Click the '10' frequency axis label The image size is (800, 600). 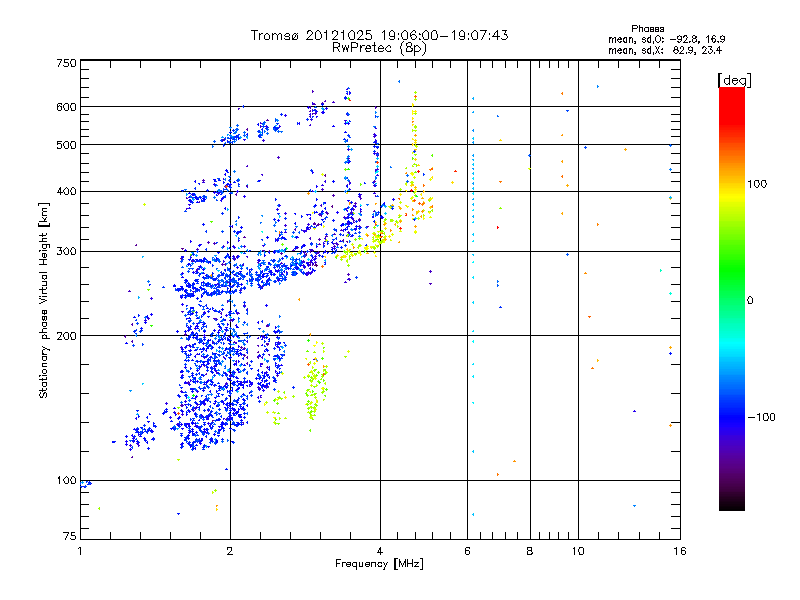pos(578,552)
